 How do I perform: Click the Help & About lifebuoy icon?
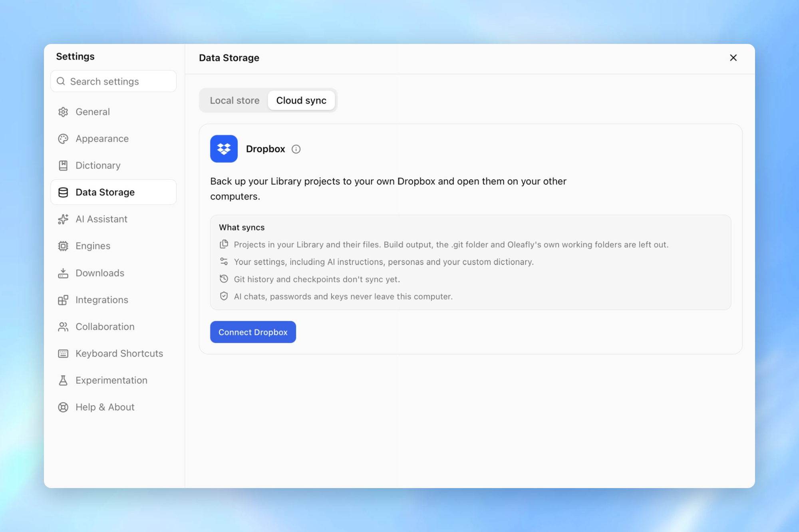click(x=63, y=407)
